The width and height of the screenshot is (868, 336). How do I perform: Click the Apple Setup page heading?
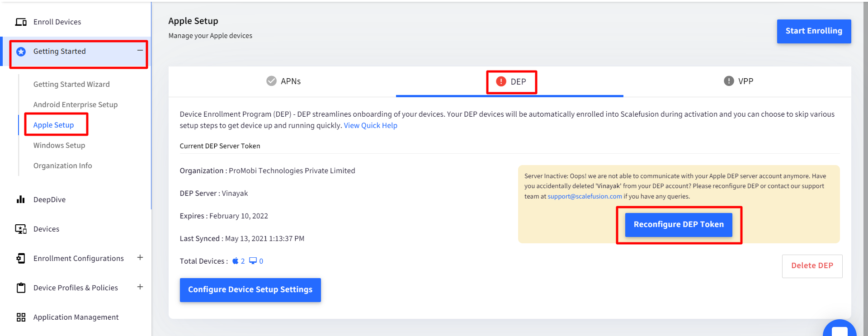point(193,21)
